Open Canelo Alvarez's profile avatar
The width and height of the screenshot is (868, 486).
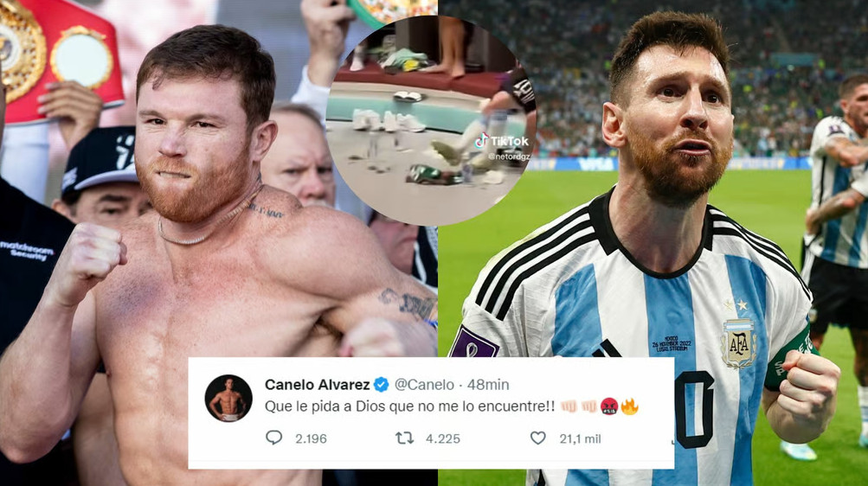[228, 398]
